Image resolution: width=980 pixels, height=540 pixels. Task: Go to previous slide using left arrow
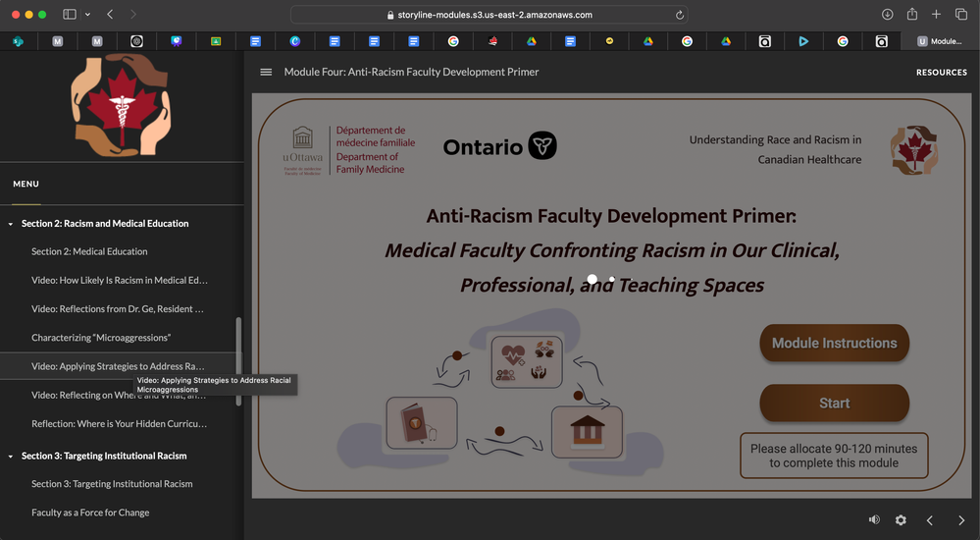tap(930, 520)
